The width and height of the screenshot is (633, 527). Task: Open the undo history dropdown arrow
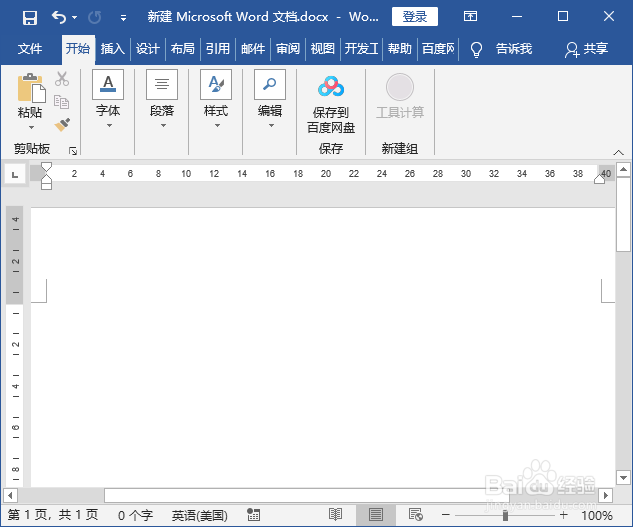(74, 17)
